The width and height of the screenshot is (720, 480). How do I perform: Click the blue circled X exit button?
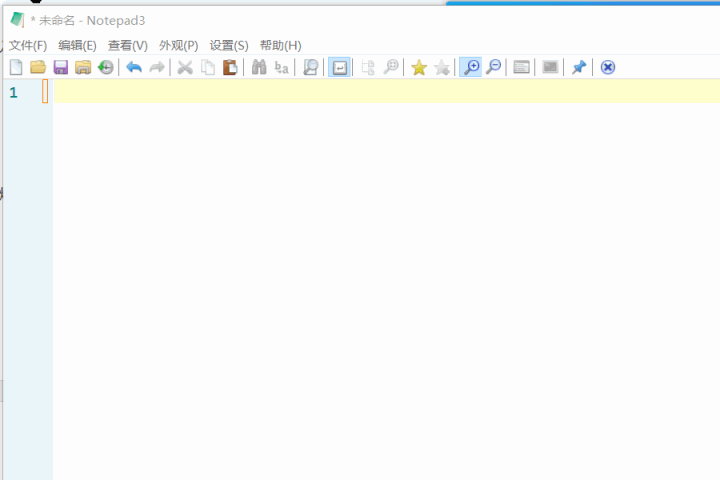[x=607, y=67]
